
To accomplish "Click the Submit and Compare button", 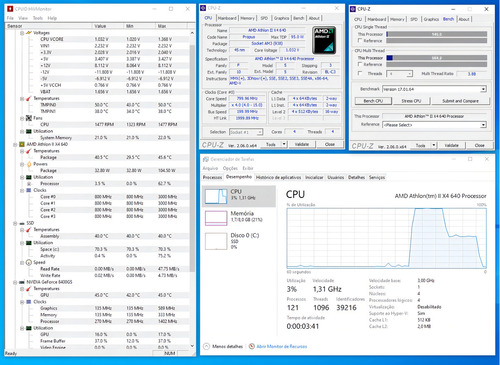I will pos(460,101).
